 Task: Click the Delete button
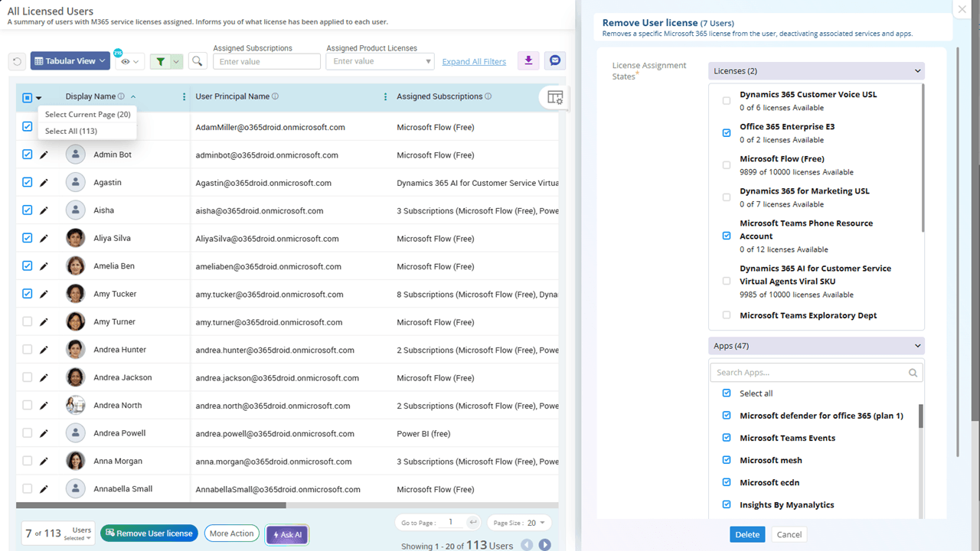(x=747, y=535)
